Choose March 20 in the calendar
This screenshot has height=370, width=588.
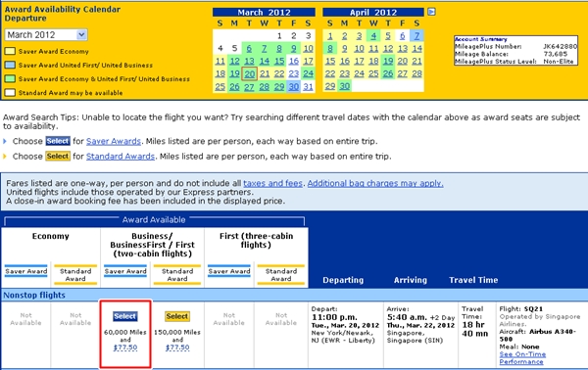tap(249, 73)
